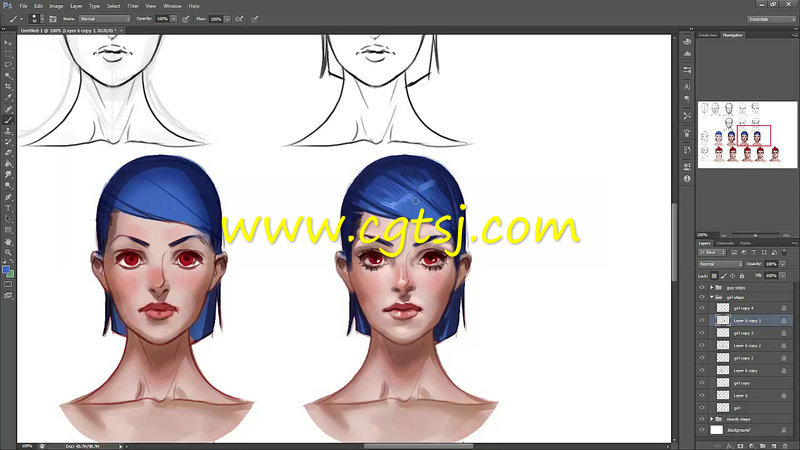The height and width of the screenshot is (450, 800).
Task: Select the Eyedropper tool
Action: [8, 97]
